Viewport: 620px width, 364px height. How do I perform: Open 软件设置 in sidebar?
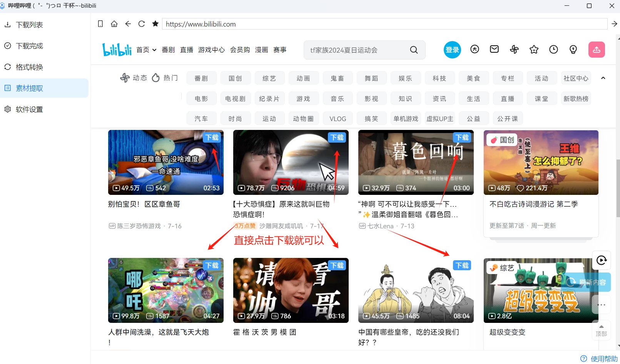point(44,109)
